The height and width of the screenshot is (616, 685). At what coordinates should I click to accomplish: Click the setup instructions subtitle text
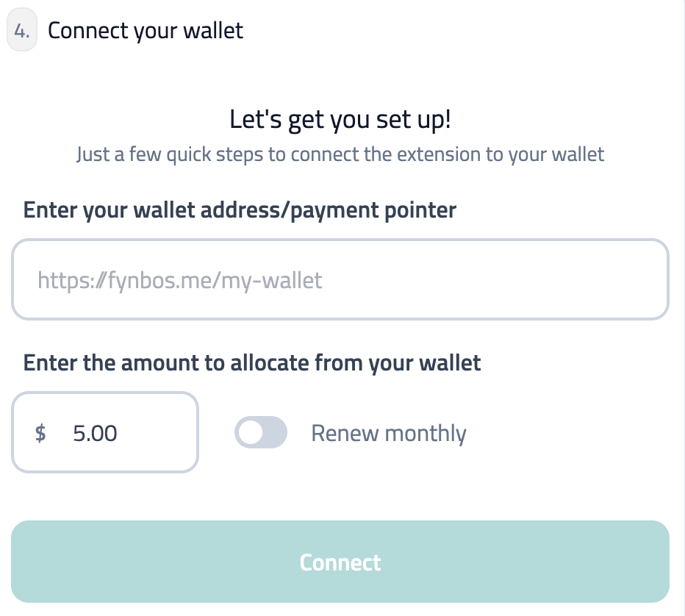(340, 154)
